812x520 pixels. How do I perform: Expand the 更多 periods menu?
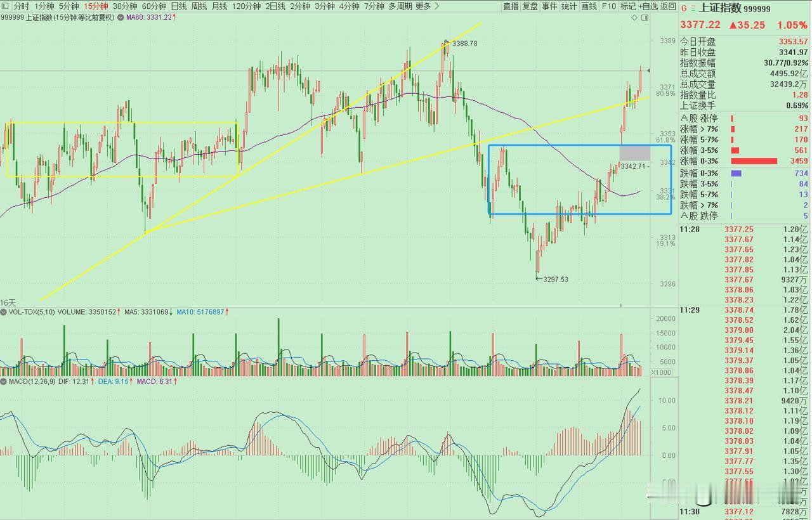click(x=427, y=6)
